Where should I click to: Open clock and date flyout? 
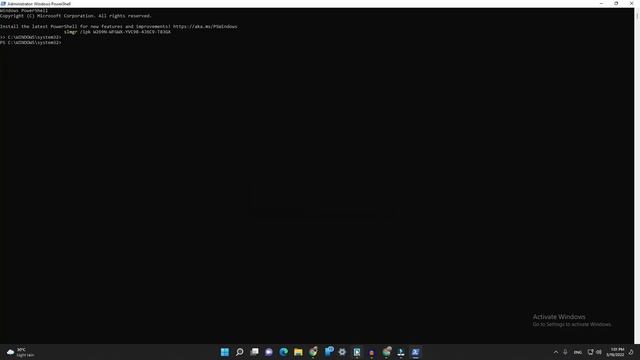click(615, 352)
